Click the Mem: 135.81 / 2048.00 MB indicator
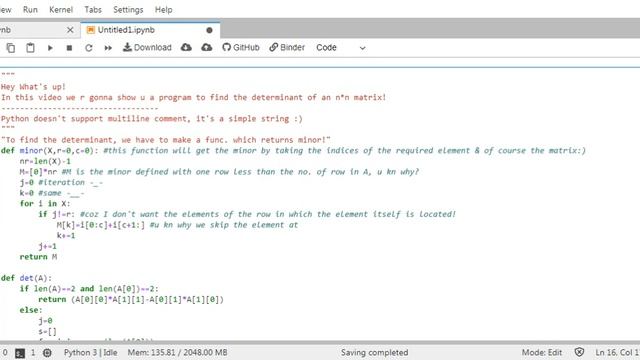Viewport: 640px width, 360px height. coord(177,352)
